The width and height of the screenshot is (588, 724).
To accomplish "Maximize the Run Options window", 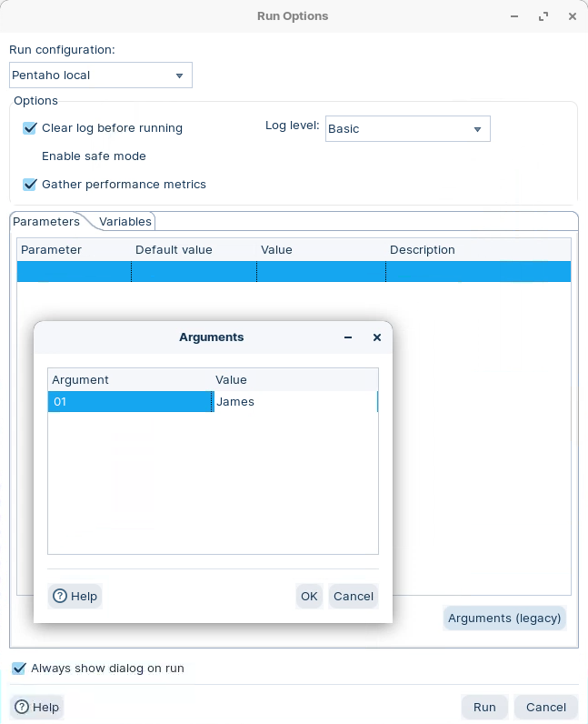I will point(543,16).
